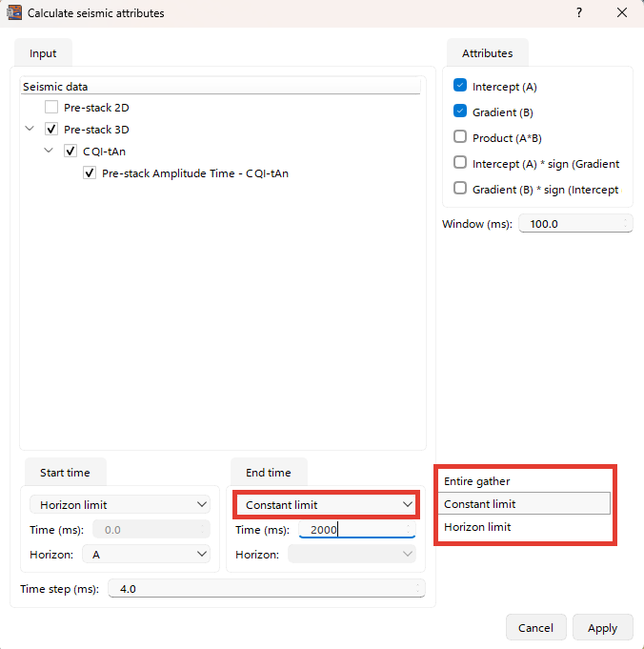644x649 pixels.
Task: Enable the Product (A*B) attribute
Action: (x=460, y=136)
